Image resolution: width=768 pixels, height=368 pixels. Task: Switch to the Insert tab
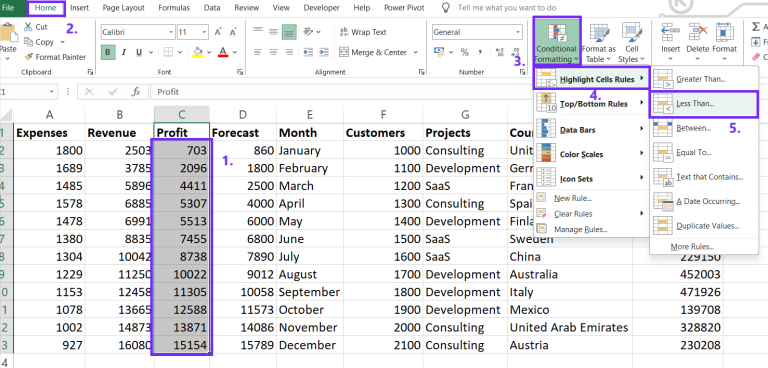pyautogui.click(x=79, y=8)
